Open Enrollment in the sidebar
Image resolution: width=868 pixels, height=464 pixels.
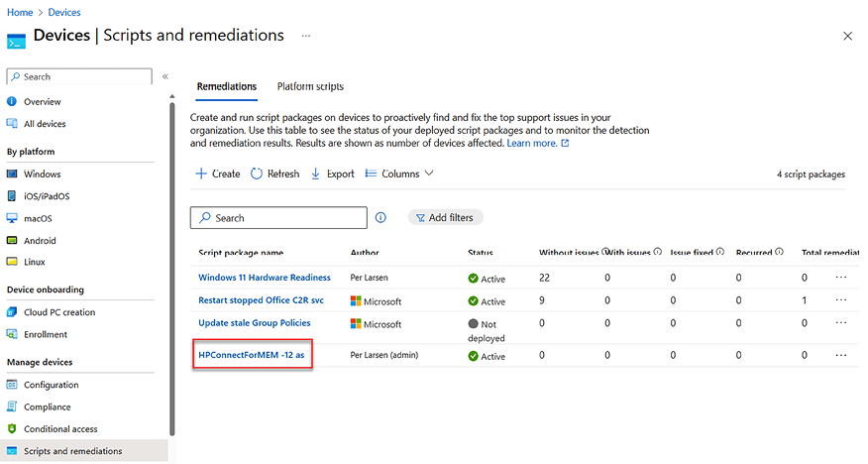click(x=46, y=334)
